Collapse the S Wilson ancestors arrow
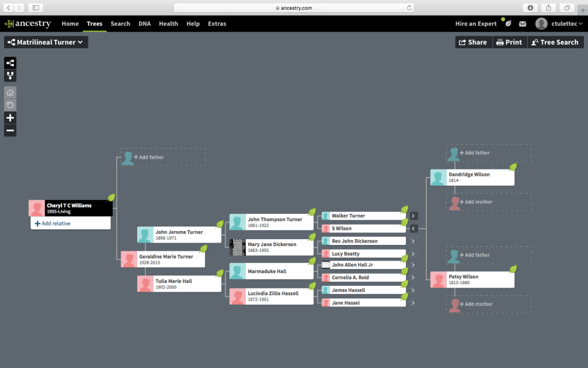Screen dimensions: 588x368 click(x=413, y=229)
